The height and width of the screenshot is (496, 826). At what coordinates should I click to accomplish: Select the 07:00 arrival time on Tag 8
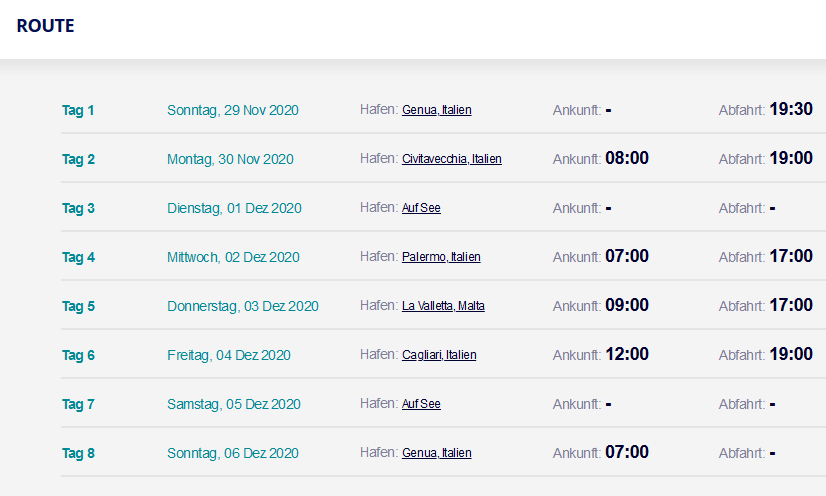click(x=627, y=452)
